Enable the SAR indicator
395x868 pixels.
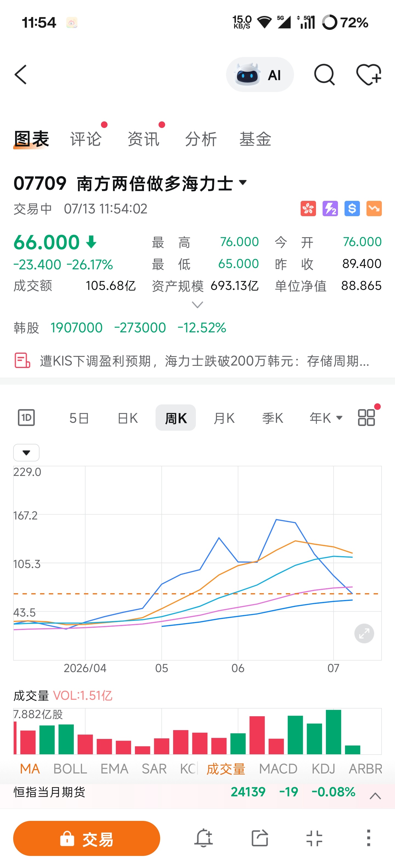pyautogui.click(x=154, y=769)
